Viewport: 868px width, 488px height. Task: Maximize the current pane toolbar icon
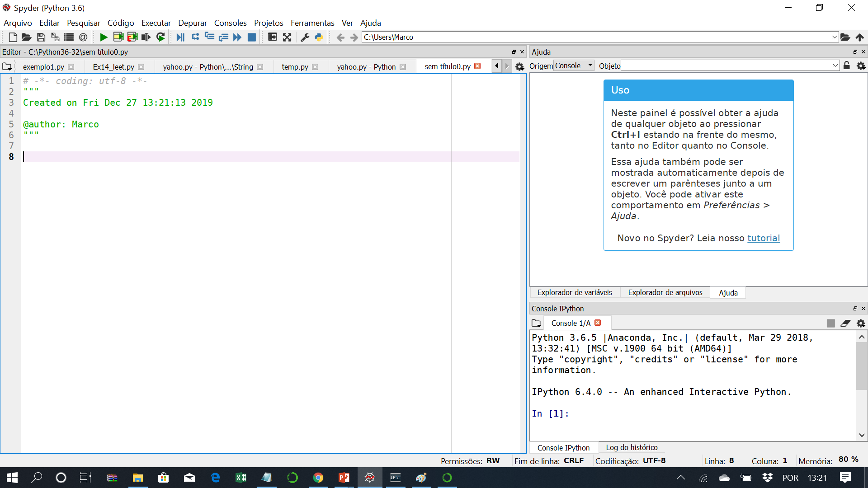coord(272,37)
